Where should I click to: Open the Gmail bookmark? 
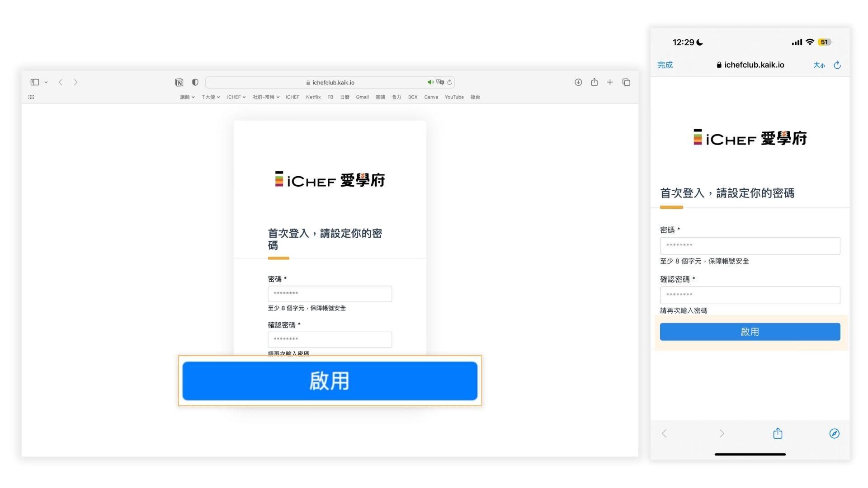362,97
